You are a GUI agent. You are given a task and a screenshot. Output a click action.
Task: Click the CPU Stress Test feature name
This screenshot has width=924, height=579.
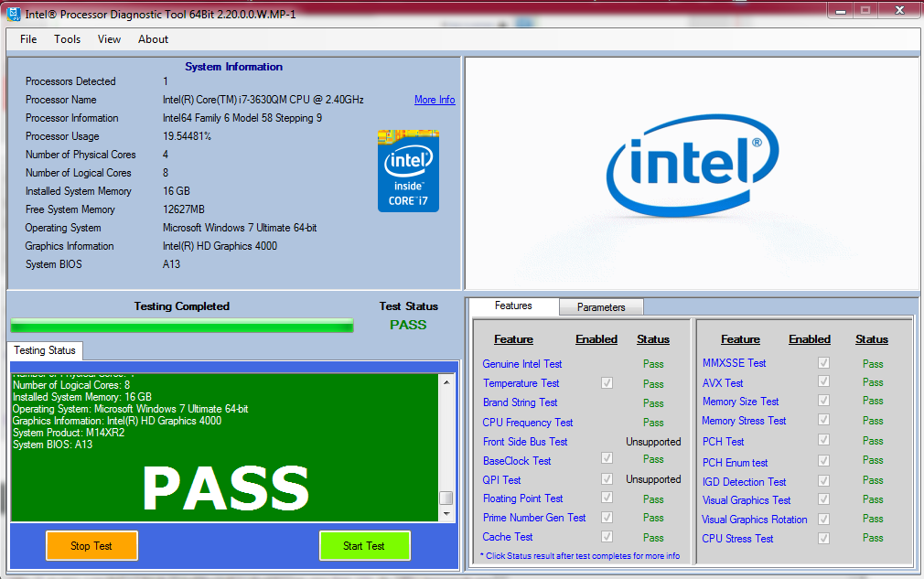[x=737, y=539]
